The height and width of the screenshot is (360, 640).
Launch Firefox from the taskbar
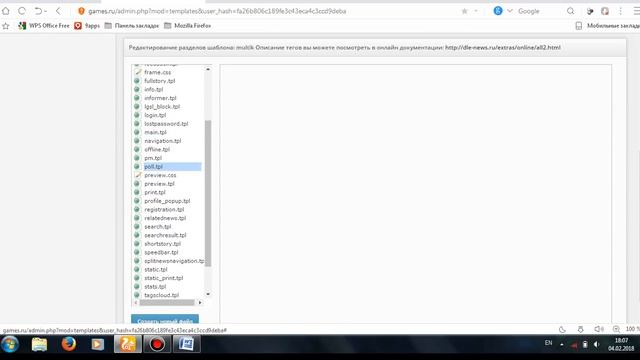pos(69,344)
